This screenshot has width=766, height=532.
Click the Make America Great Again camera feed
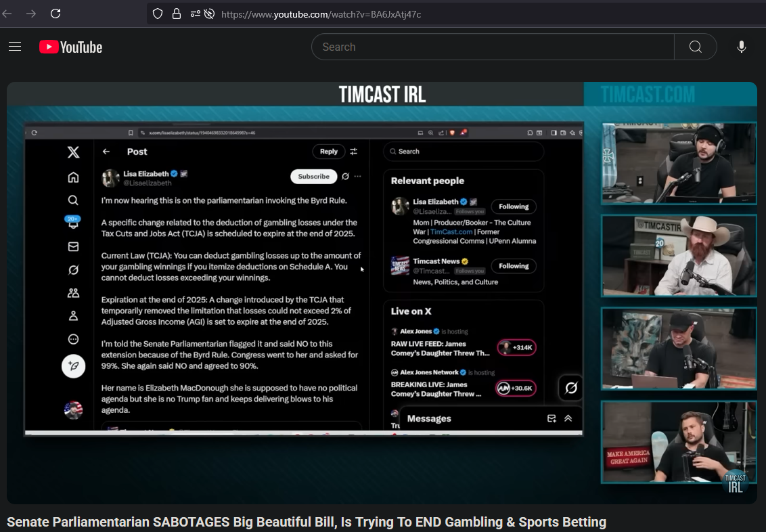click(x=679, y=442)
